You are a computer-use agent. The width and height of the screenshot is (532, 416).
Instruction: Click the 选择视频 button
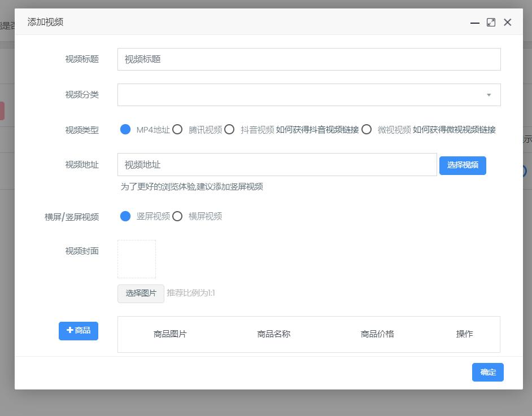[463, 165]
